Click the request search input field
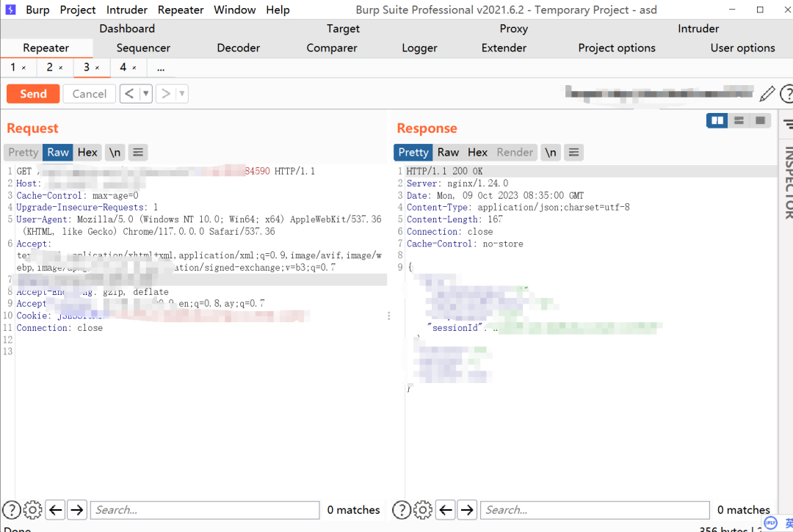The image size is (793, 532). pyautogui.click(x=205, y=510)
